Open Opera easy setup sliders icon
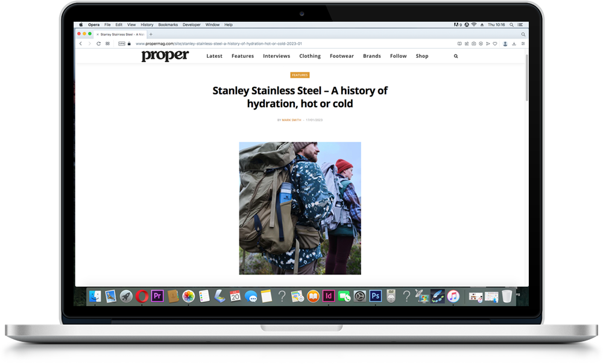This screenshot has width=603, height=364. pyautogui.click(x=523, y=44)
